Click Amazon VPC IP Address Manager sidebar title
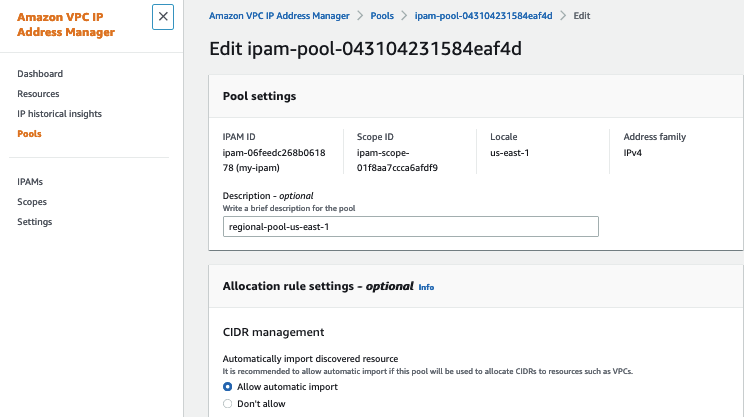The image size is (744, 417). coord(66,24)
